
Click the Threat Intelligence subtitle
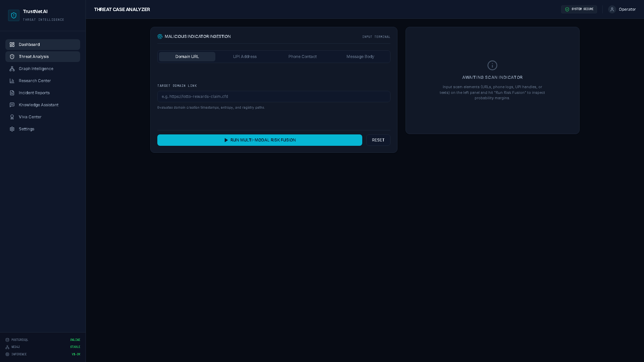click(x=44, y=20)
